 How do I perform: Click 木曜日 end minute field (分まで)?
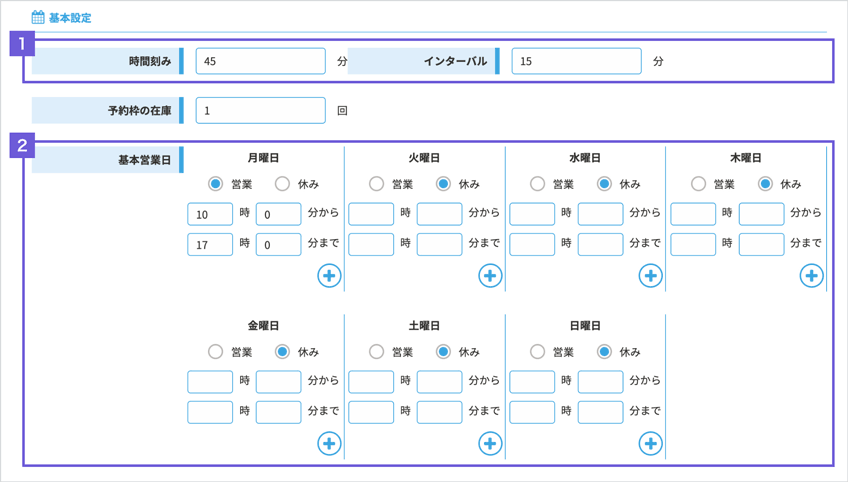[761, 245]
